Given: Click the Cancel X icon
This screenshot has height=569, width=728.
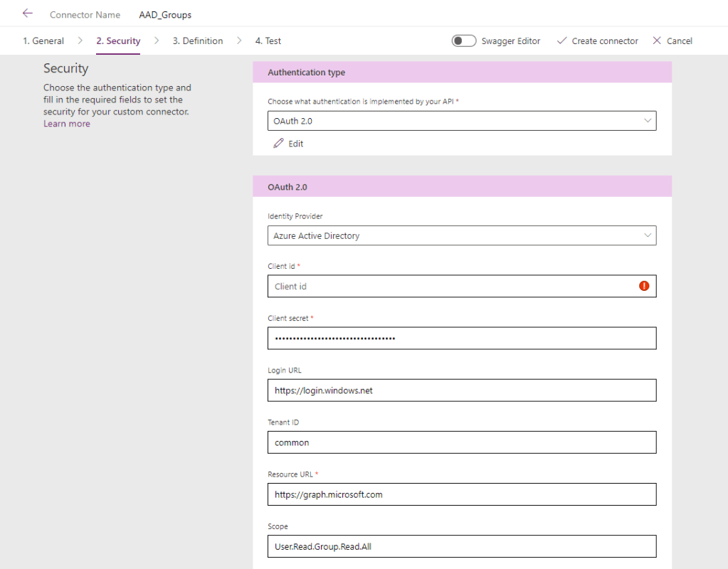Looking at the screenshot, I should point(657,41).
